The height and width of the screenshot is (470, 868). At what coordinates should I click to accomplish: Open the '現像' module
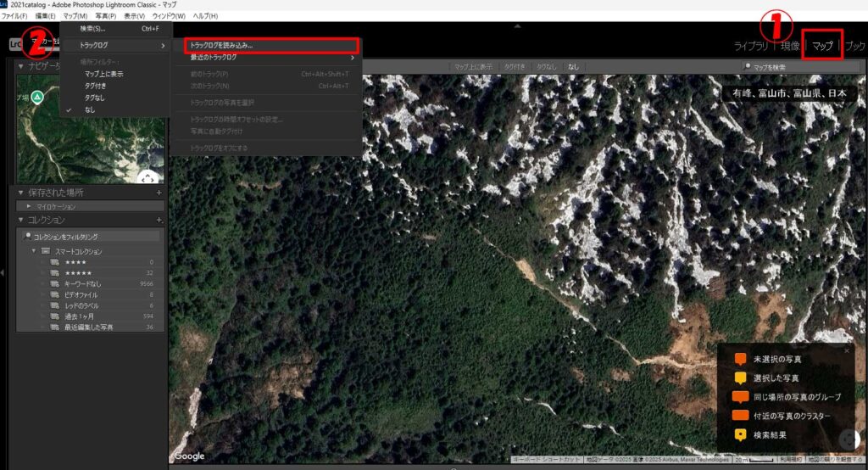(x=789, y=46)
